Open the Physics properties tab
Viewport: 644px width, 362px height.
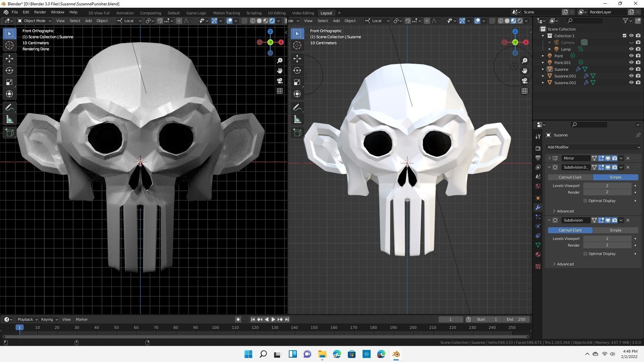pos(538,226)
